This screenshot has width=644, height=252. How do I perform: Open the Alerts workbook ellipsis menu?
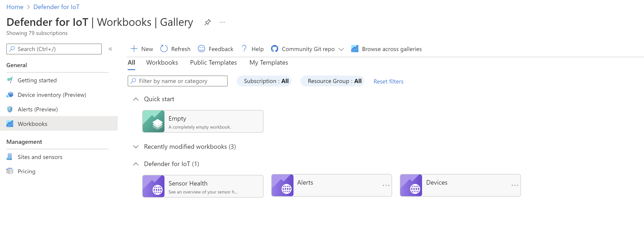pyautogui.click(x=386, y=185)
